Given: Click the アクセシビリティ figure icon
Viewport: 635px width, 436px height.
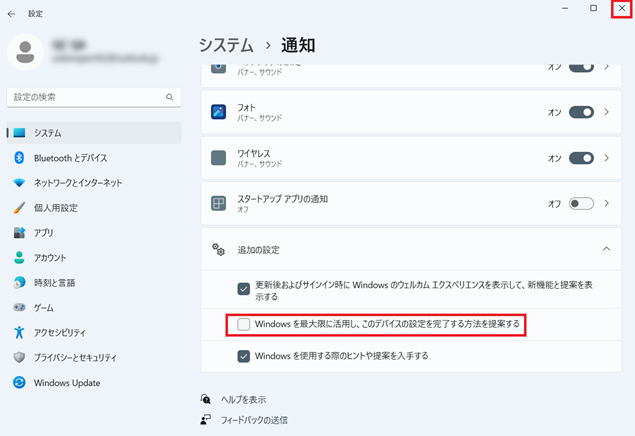Looking at the screenshot, I should [x=19, y=332].
